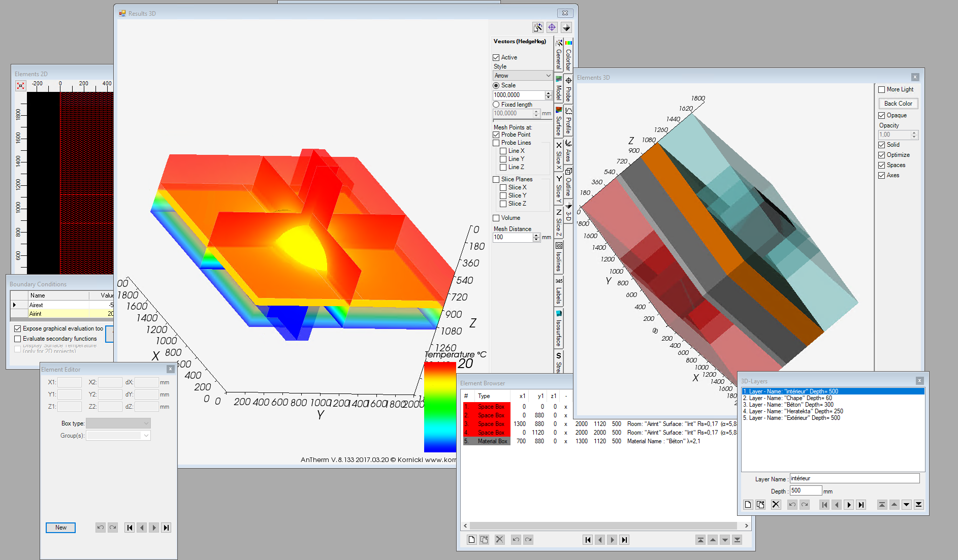
Task: Click duplicate element icon in Element Browser
Action: [484, 540]
